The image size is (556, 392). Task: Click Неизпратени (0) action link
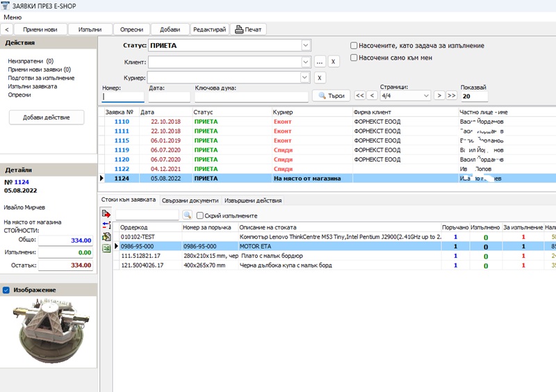pyautogui.click(x=31, y=61)
